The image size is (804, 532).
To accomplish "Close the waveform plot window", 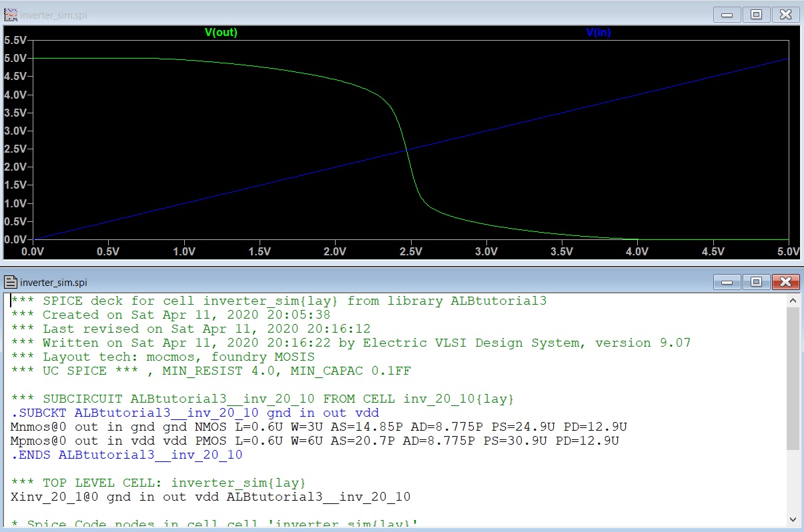I will coord(785,15).
